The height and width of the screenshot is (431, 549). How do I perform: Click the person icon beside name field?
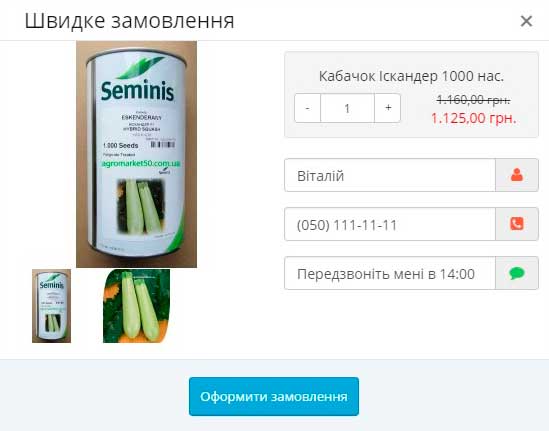517,175
